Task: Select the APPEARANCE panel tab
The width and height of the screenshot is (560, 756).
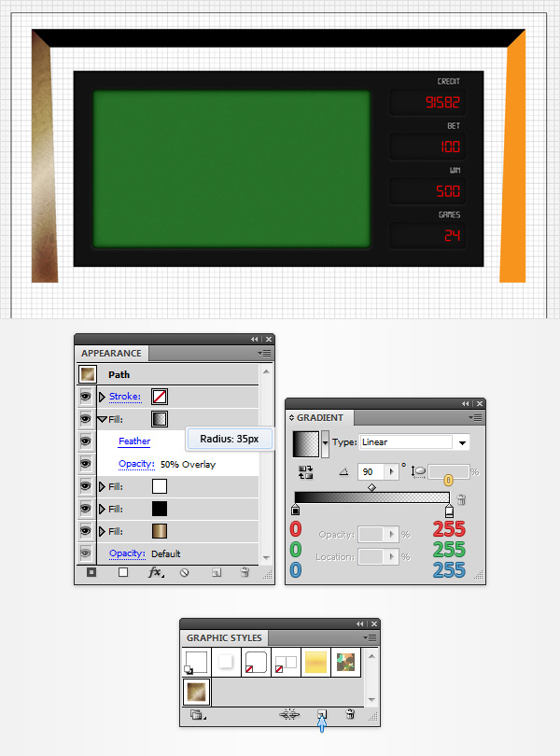Action: [111, 354]
